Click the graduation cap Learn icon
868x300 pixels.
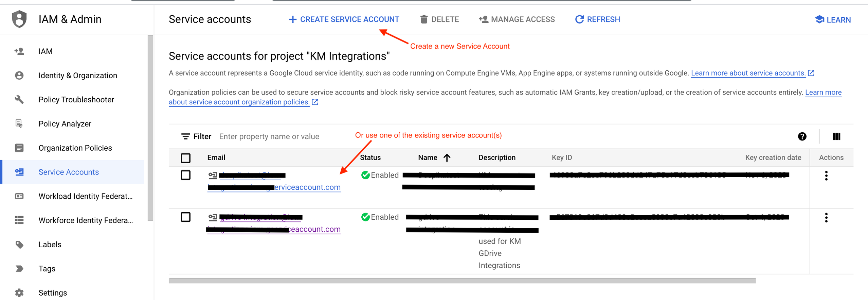click(819, 19)
